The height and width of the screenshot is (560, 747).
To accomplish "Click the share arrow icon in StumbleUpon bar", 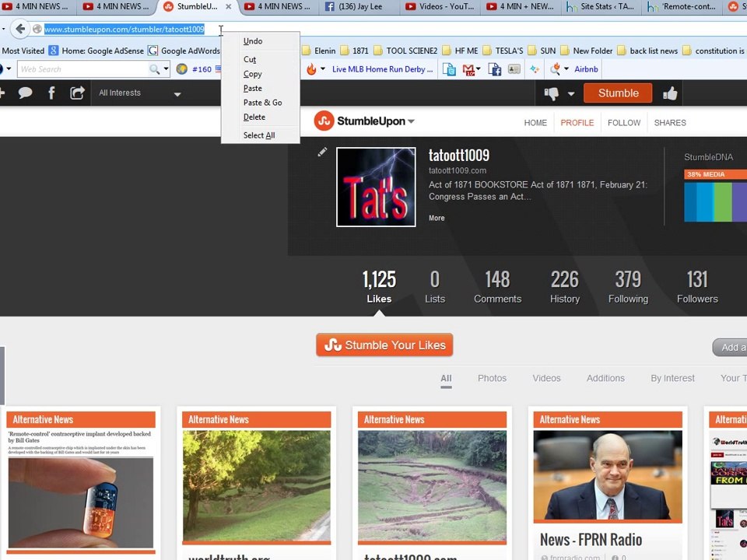I will pos(77,93).
